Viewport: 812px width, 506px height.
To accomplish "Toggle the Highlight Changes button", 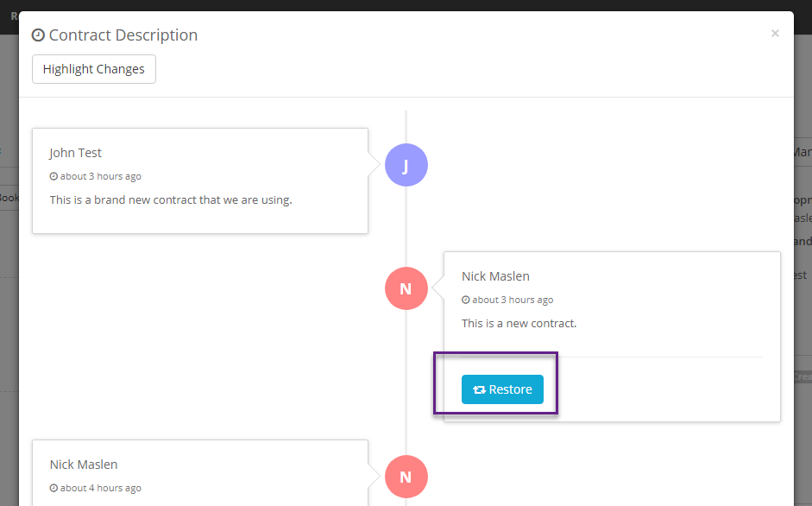I will [x=93, y=69].
